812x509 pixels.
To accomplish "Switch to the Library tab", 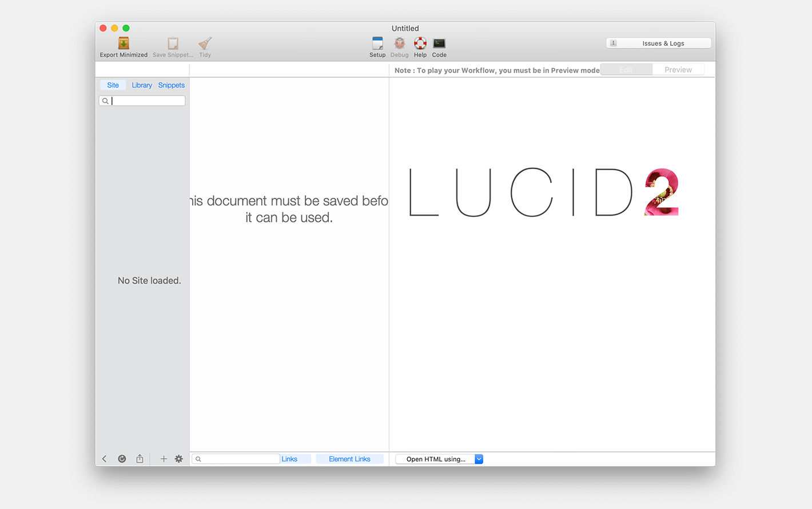I will pos(142,85).
